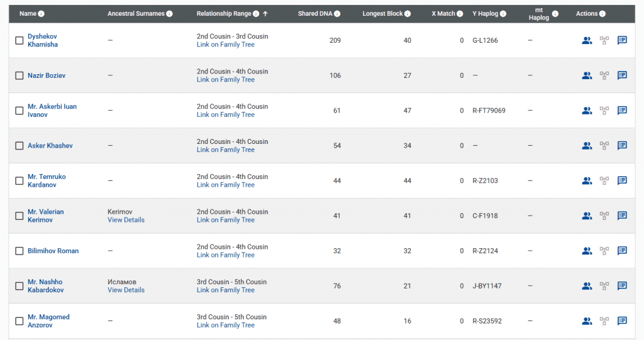Toggle the sort arrow on Relationship Range
Screen dimensions: 644x340
265,14
